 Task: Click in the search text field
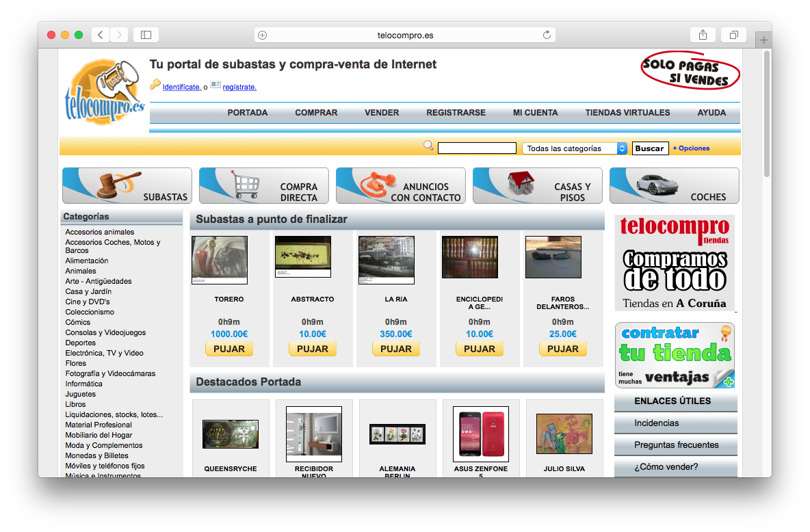tap(477, 148)
